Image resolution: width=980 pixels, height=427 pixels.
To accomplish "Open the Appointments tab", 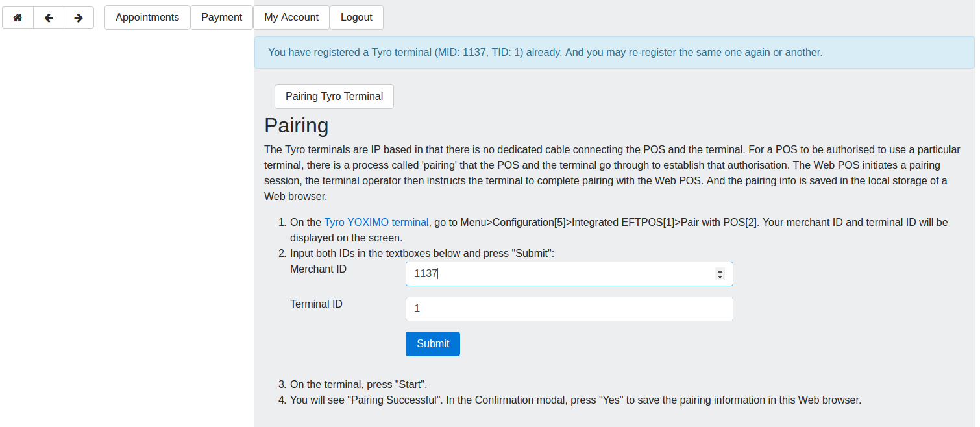I will click(x=147, y=18).
